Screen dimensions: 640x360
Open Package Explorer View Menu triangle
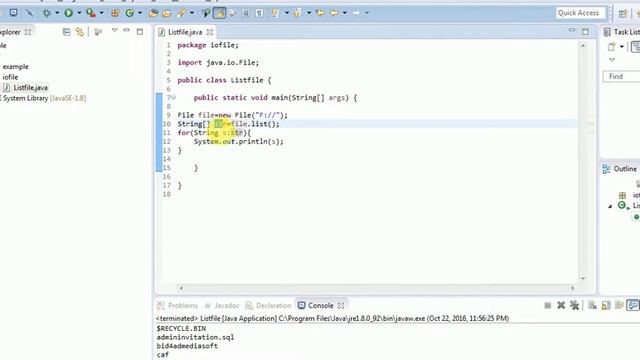115,31
